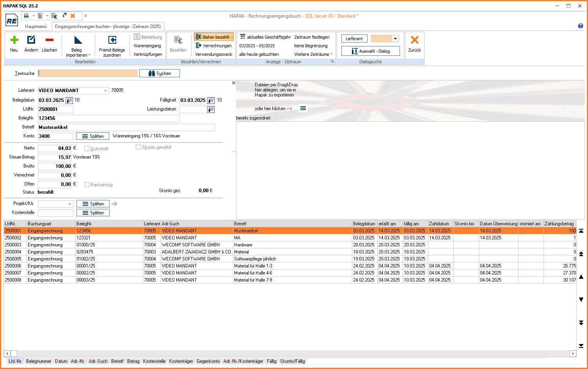Image resolution: width=588 pixels, height=369 pixels.
Task: Click the Ändern edit icon
Action: click(31, 40)
